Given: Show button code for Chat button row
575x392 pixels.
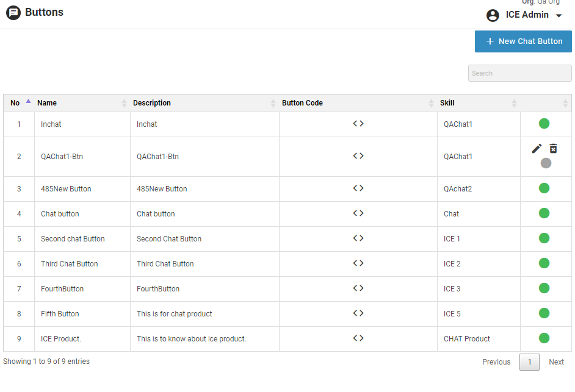Looking at the screenshot, I should tap(358, 213).
